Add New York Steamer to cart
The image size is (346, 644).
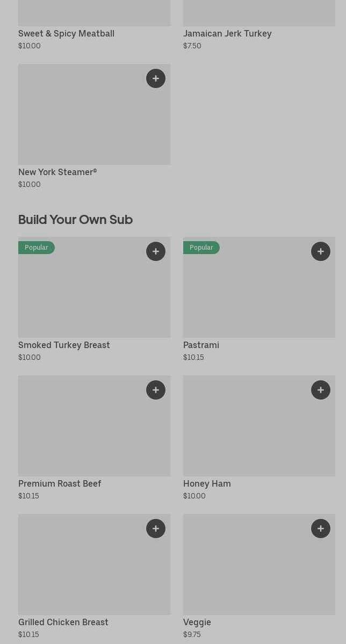click(156, 78)
